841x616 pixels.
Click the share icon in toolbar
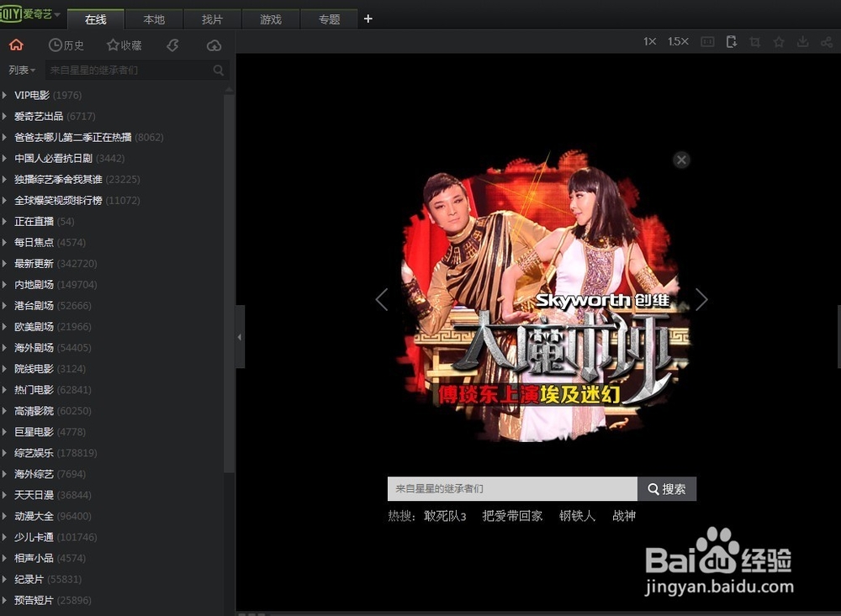(827, 42)
